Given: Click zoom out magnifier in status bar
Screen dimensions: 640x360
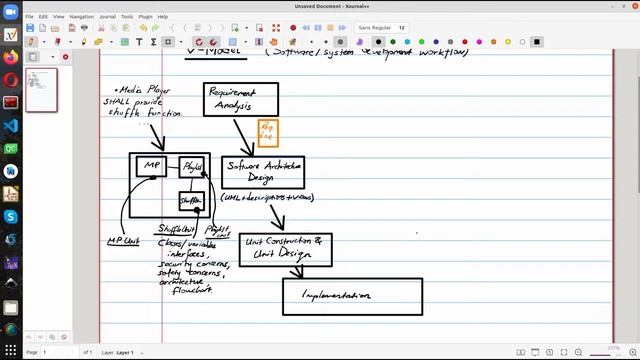Looking at the screenshot, I should click(x=578, y=352).
